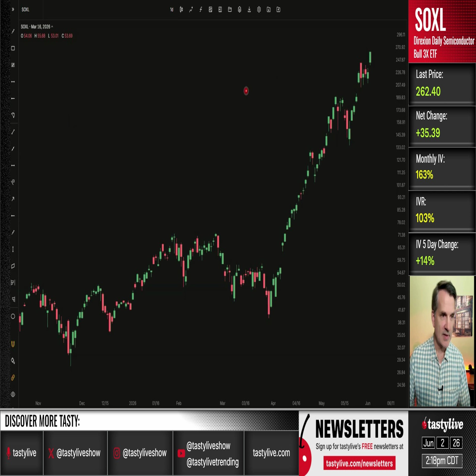The height and width of the screenshot is (476, 476).
Task: Open the split chart layout icon
Action: 220,10
